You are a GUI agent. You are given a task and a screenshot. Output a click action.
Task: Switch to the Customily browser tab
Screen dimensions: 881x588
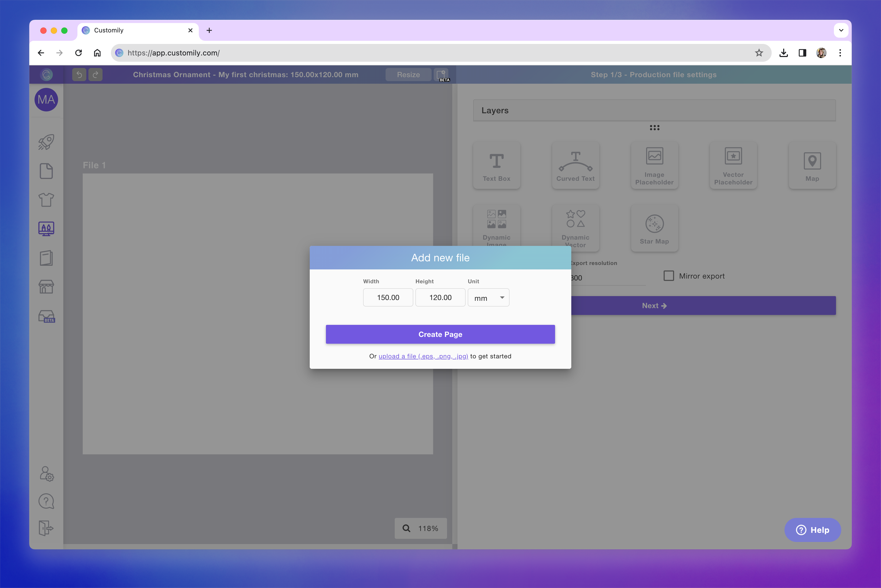(124, 30)
